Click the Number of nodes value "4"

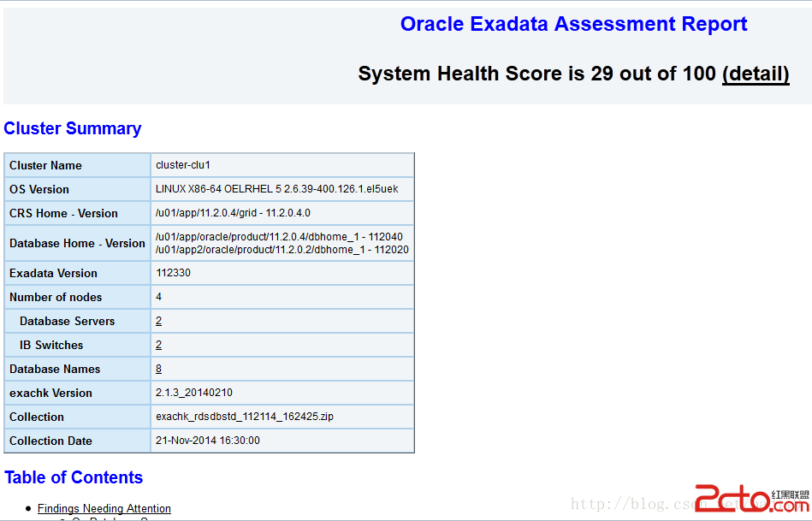(158, 297)
